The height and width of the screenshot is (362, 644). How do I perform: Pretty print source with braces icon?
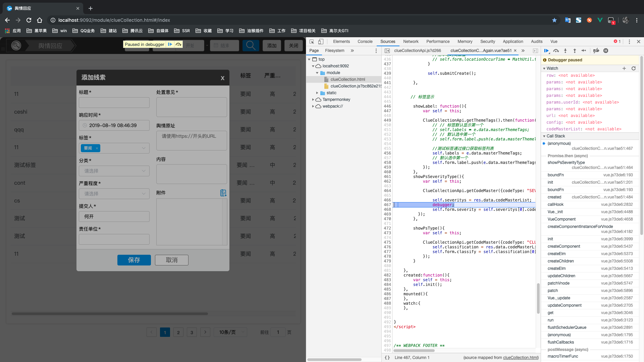point(387,358)
